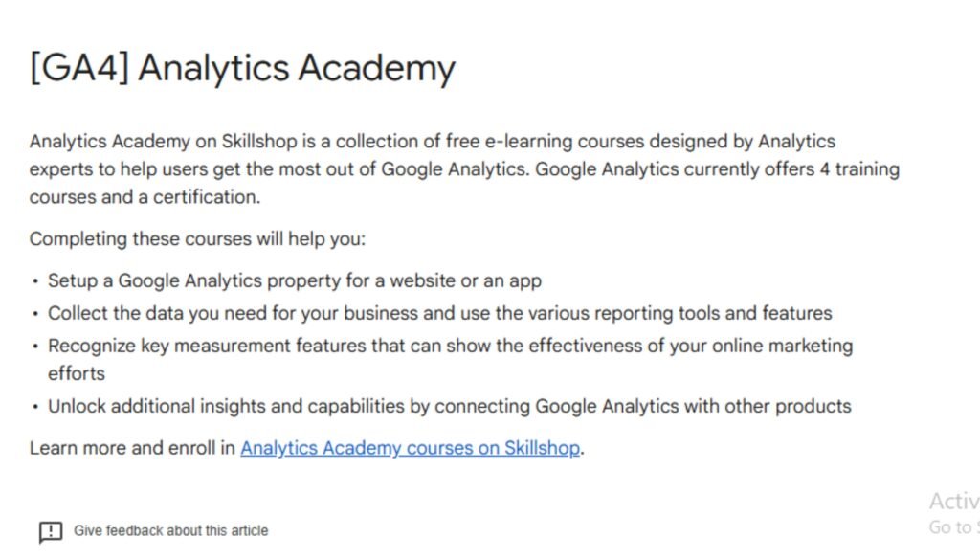Click 'Recognize key measurement features' list item

(x=450, y=359)
